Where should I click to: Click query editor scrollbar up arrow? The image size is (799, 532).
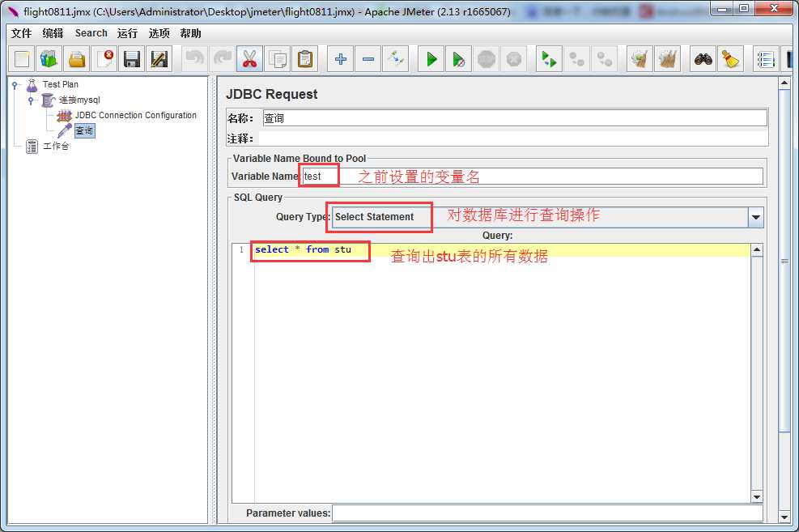pos(757,249)
